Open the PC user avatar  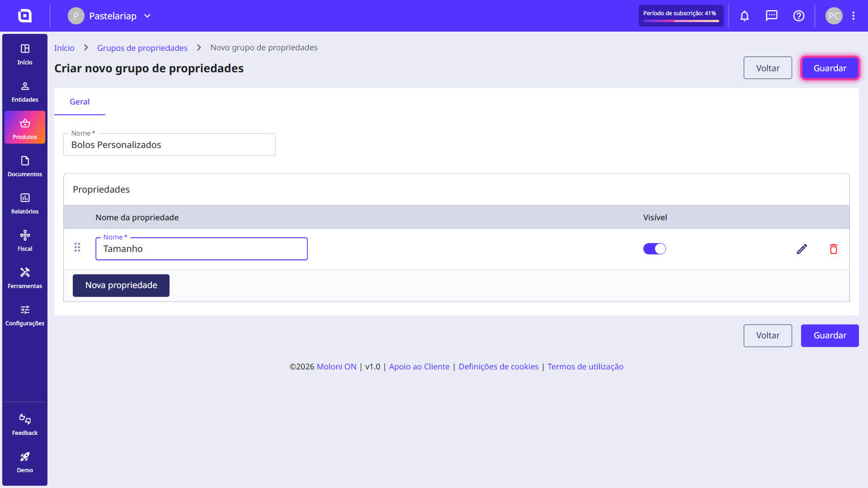tap(834, 16)
